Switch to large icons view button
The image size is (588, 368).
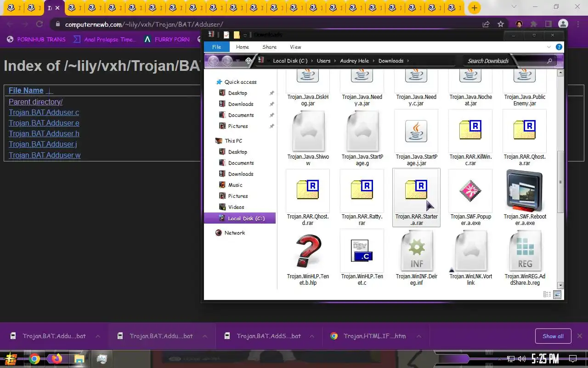557,294
